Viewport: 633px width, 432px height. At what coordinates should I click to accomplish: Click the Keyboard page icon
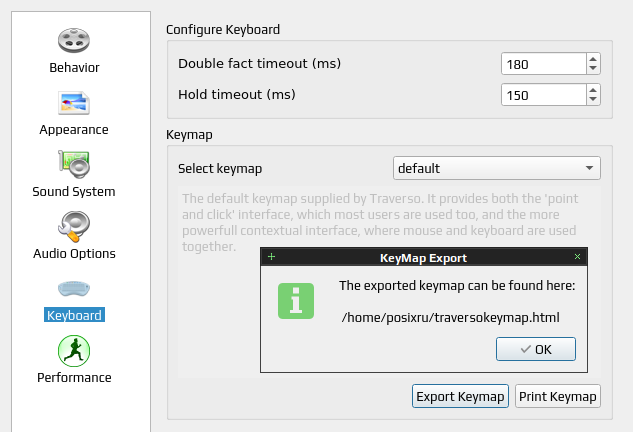coord(74,288)
